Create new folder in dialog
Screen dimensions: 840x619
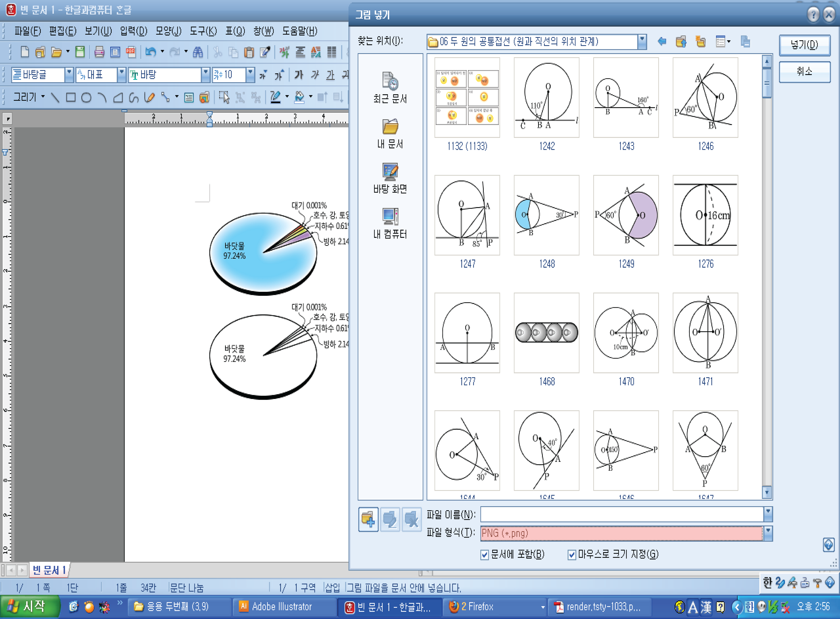click(x=700, y=42)
